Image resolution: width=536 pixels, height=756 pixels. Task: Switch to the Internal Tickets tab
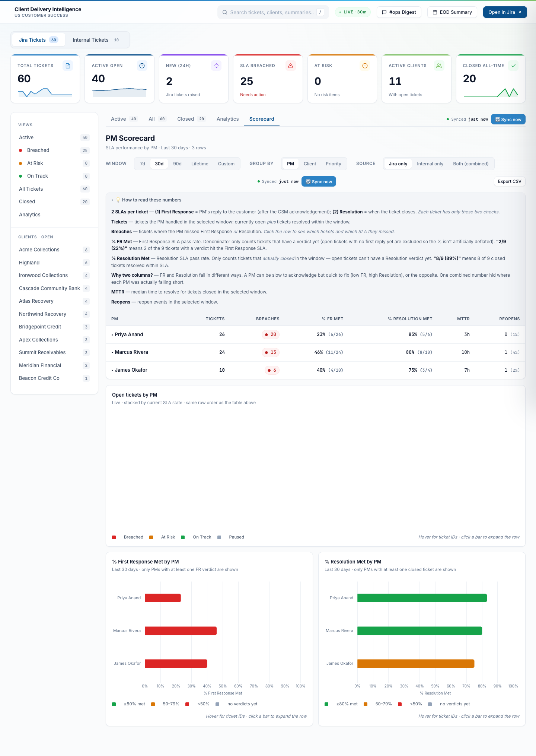click(x=96, y=40)
